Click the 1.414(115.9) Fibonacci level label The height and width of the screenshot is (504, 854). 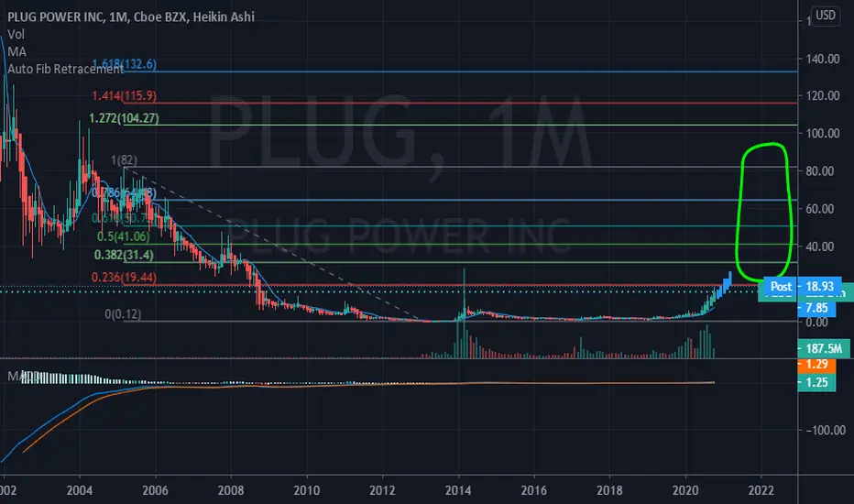(x=125, y=96)
